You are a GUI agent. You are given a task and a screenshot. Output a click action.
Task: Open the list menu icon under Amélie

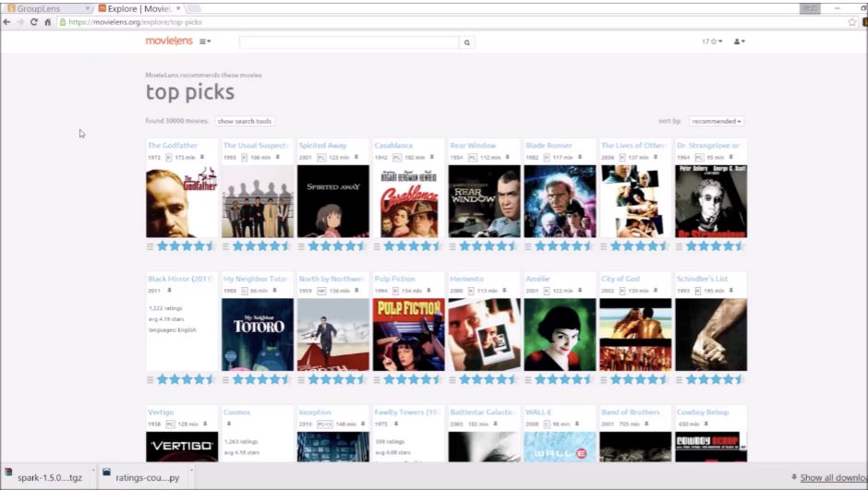coord(528,379)
